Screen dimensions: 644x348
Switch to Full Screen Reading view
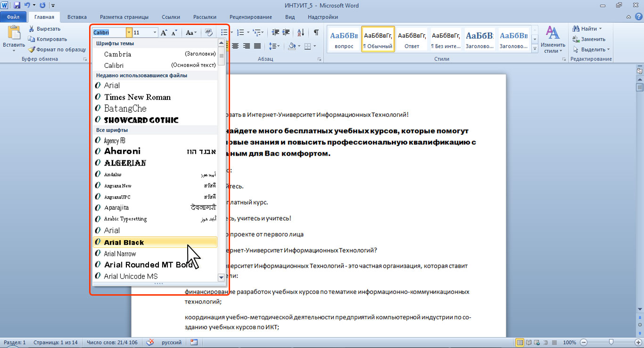[529, 342]
